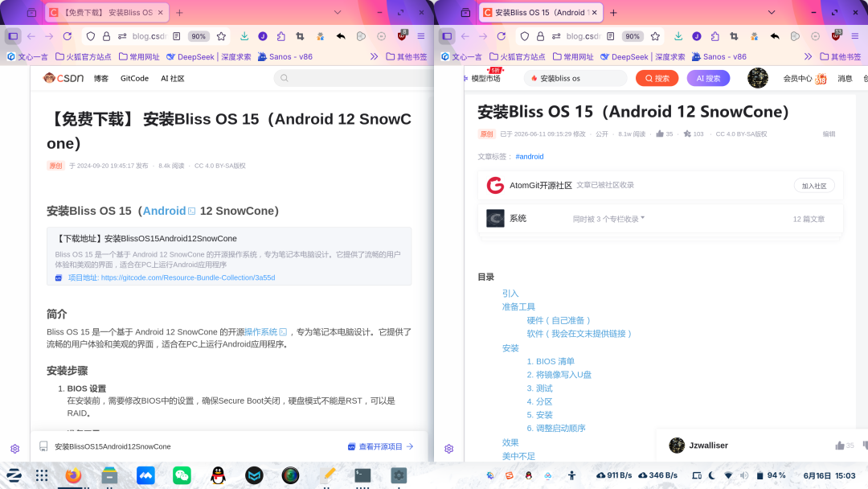
Task: Open the terminal from the taskbar
Action: (x=362, y=475)
